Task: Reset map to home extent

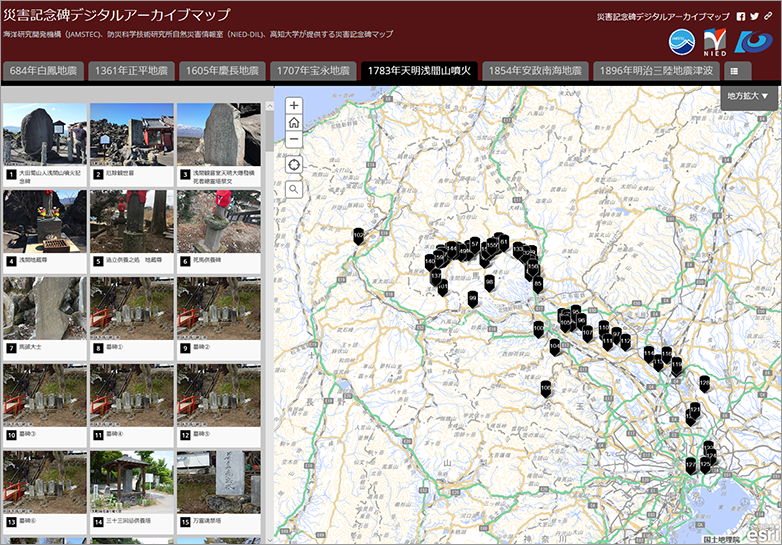Action: click(294, 122)
